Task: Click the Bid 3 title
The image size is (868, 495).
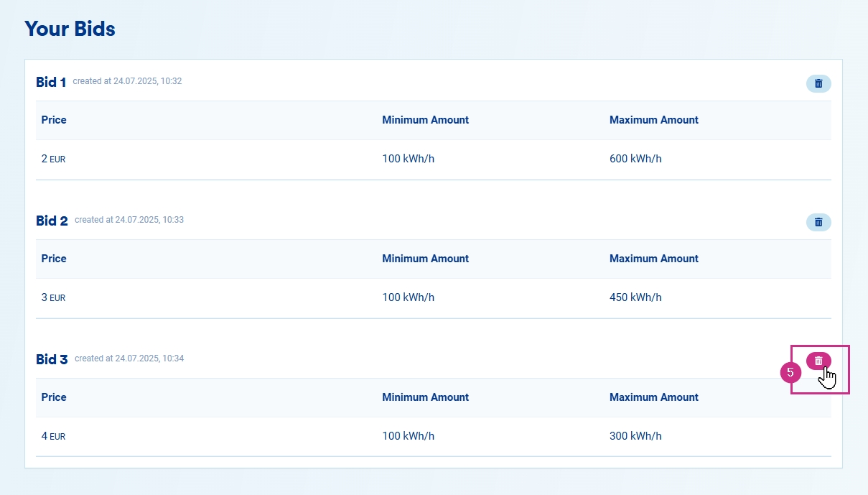Action: (x=52, y=359)
